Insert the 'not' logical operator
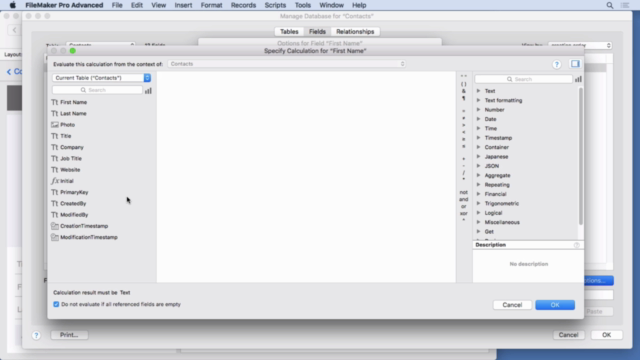Viewport: 640px width, 360px height. (464, 192)
